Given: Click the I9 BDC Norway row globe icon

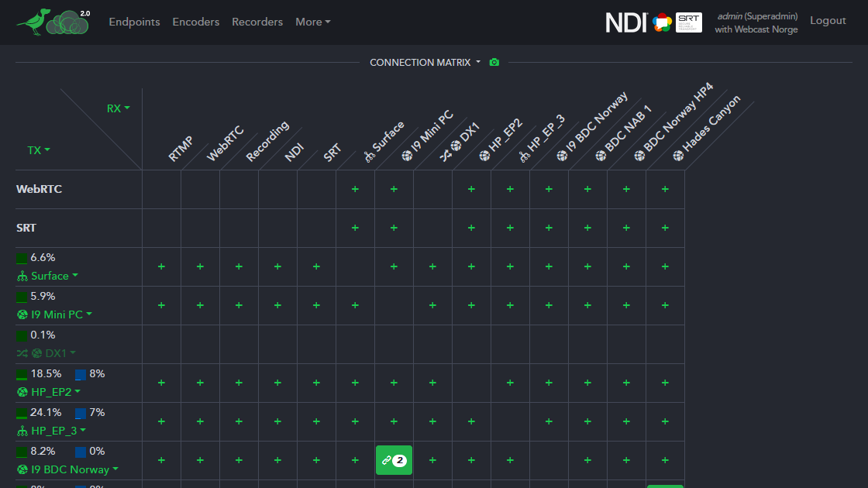Looking at the screenshot, I should pyautogui.click(x=22, y=469).
